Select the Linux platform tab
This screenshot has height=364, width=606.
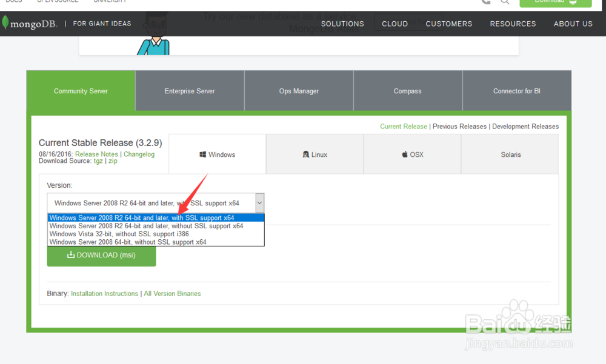click(x=315, y=154)
